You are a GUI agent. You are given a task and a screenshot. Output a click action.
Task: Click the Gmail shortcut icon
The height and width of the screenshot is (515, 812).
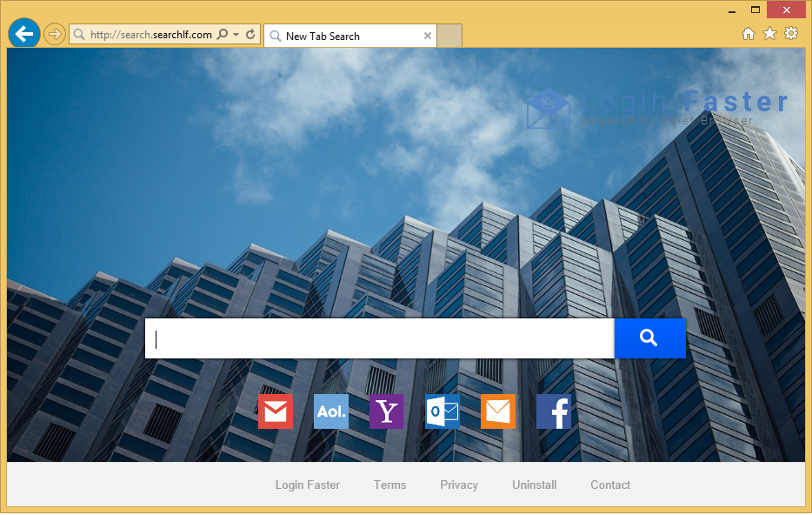276,411
